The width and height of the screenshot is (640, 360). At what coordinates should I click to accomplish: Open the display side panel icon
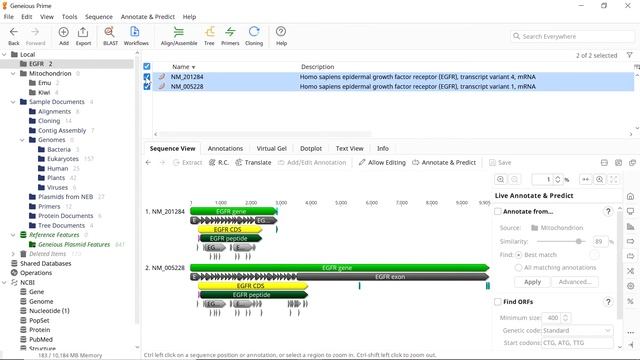click(x=631, y=211)
